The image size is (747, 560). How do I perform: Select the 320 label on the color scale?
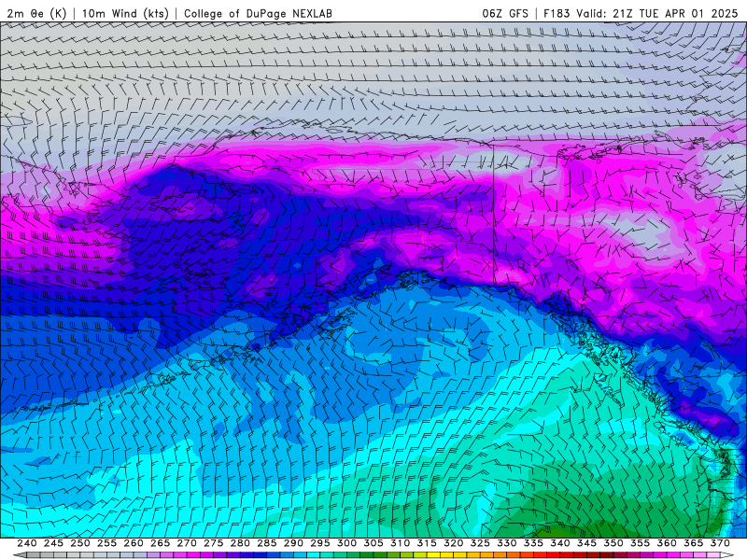[454, 543]
